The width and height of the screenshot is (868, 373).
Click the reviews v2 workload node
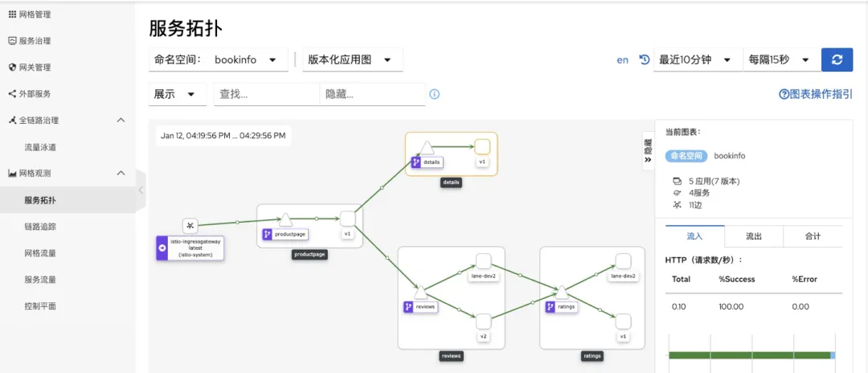pos(483,321)
